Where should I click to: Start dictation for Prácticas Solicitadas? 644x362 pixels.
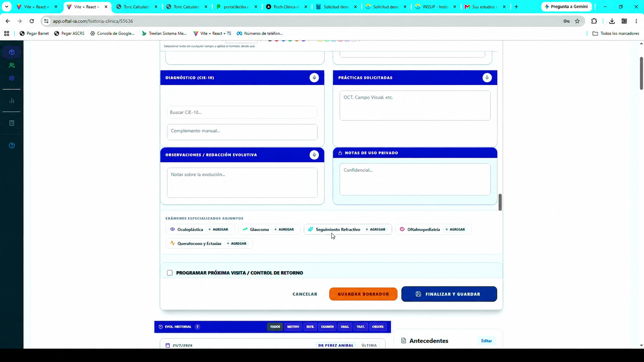pyautogui.click(x=487, y=78)
